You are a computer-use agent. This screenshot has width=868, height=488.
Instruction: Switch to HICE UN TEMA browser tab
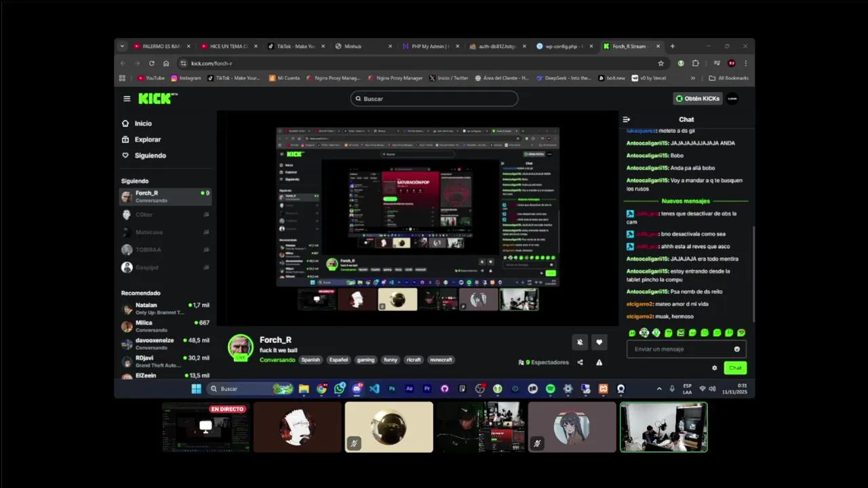tap(229, 46)
